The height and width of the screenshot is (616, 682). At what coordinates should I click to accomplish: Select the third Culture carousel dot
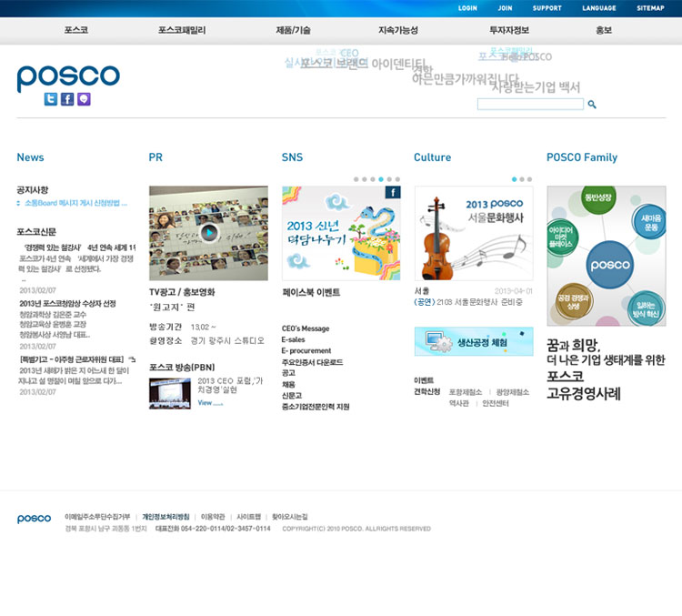click(529, 179)
